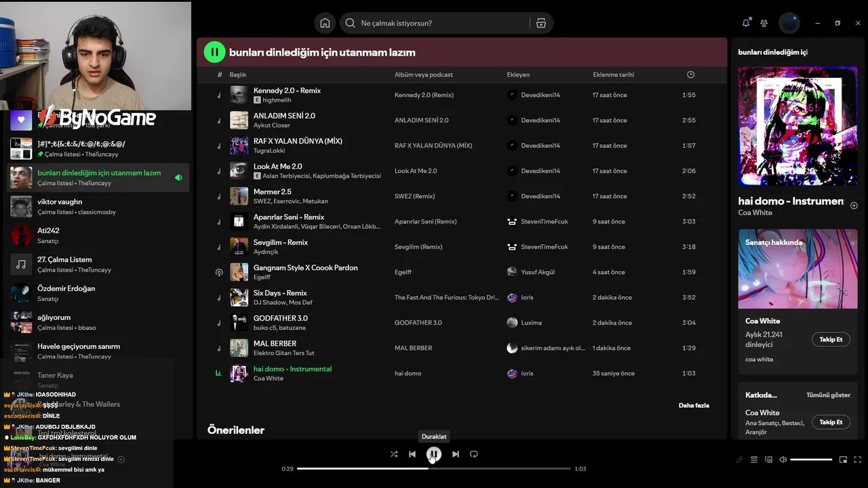
Task: Open Liked Songs heart tile in sidebar
Action: tap(21, 121)
